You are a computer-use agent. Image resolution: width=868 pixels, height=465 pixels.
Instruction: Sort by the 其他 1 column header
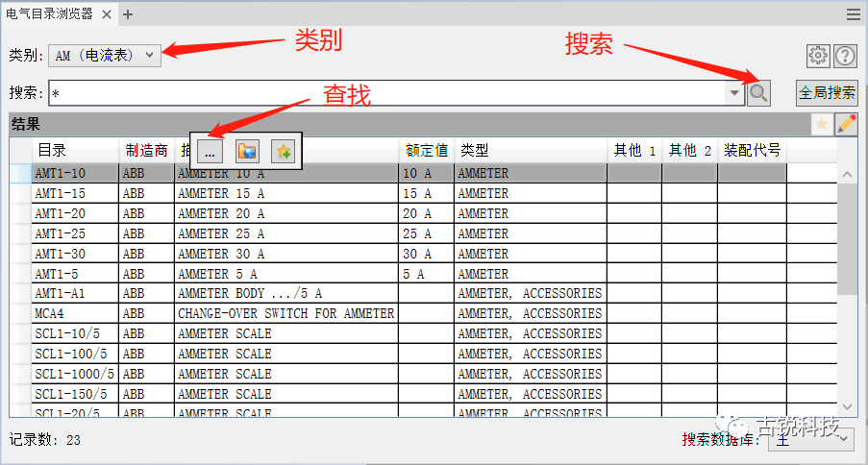coord(634,150)
